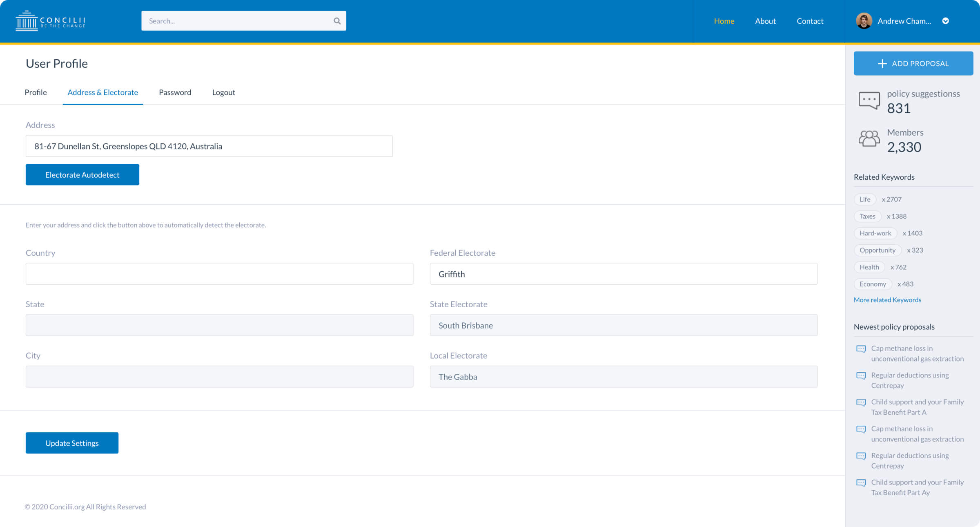
Task: Click the Local Electorate field The Gabba
Action: (x=624, y=376)
